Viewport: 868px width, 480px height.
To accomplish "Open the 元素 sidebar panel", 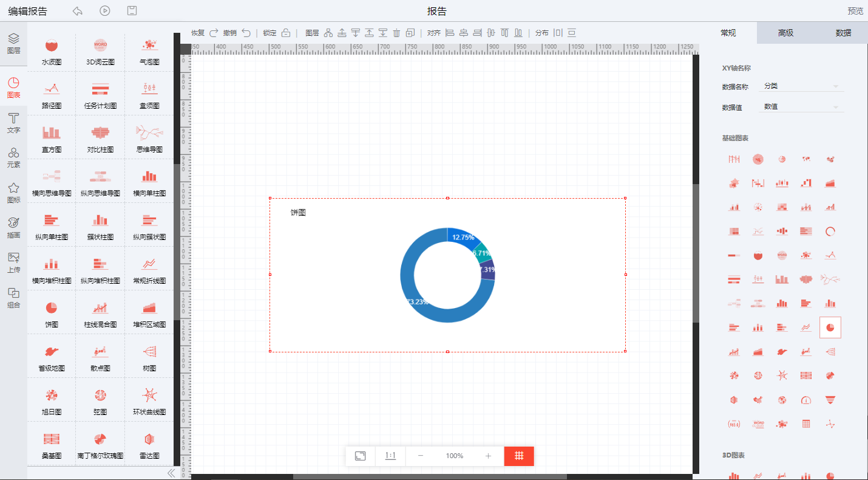I will [x=13, y=158].
